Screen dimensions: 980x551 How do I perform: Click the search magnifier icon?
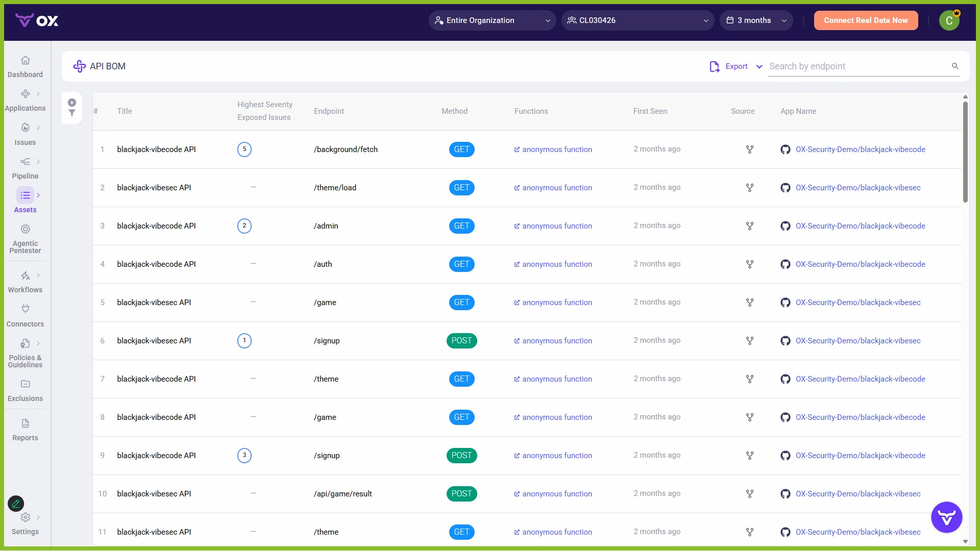click(x=955, y=66)
